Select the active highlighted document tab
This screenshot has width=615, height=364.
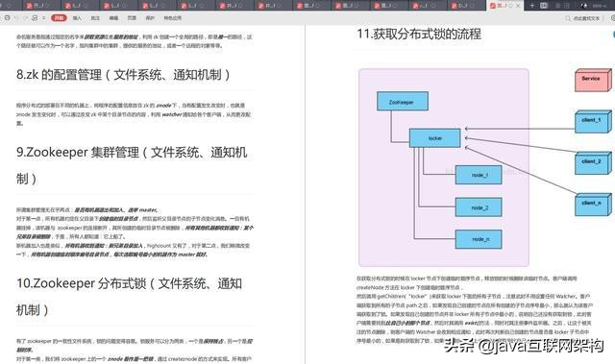(504, 6)
